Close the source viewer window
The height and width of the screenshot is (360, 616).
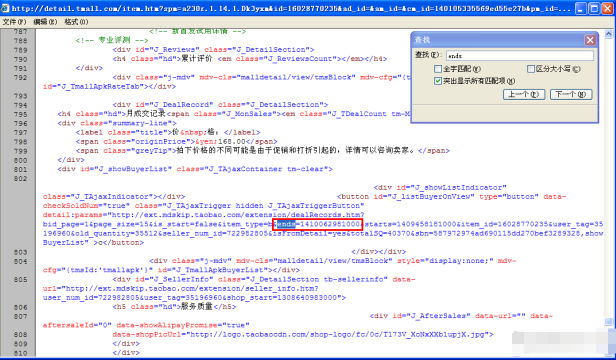point(607,8)
